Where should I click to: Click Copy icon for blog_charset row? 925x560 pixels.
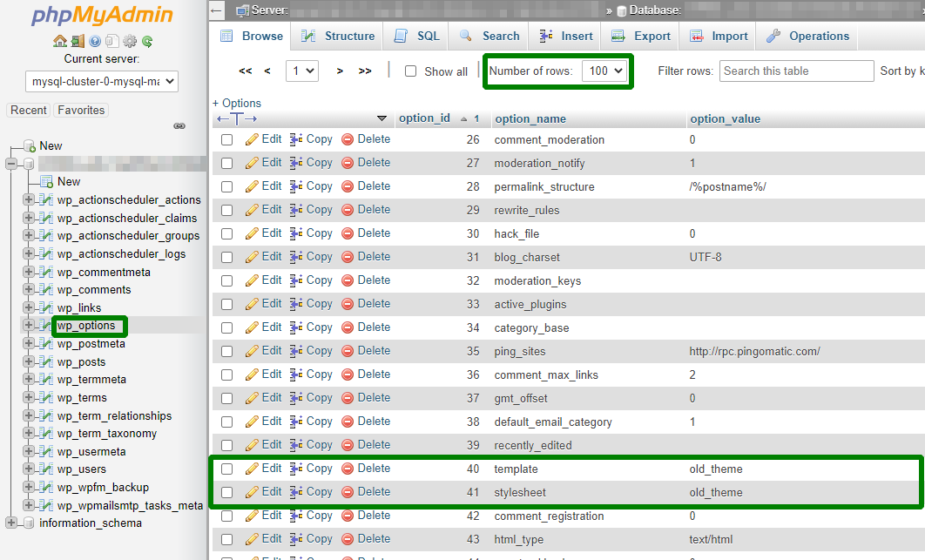[296, 257]
